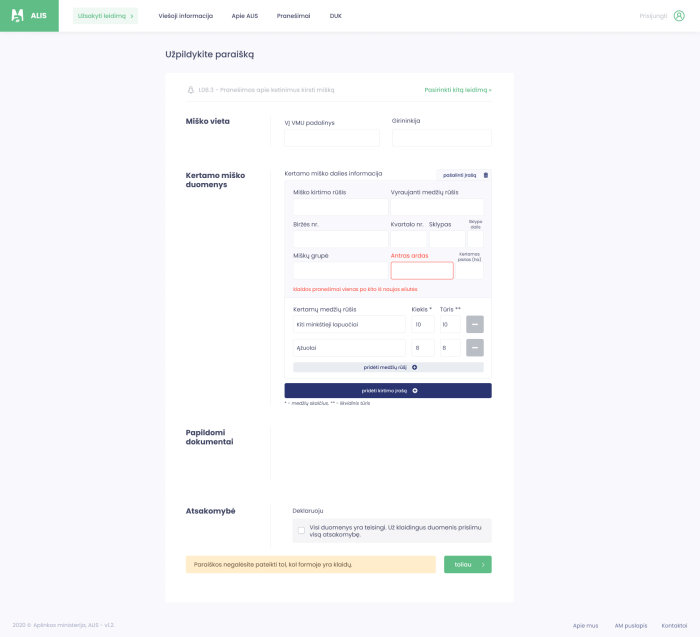This screenshot has width=700, height=637.
Task: Open the Apie mus footer link
Action: (585, 625)
